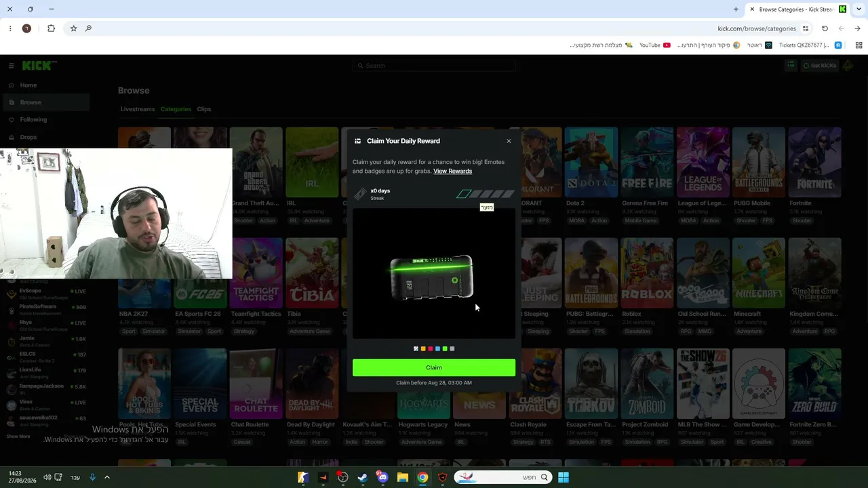Click the Windows taskbar search box
This screenshot has width=868, height=488.
coord(503,477)
